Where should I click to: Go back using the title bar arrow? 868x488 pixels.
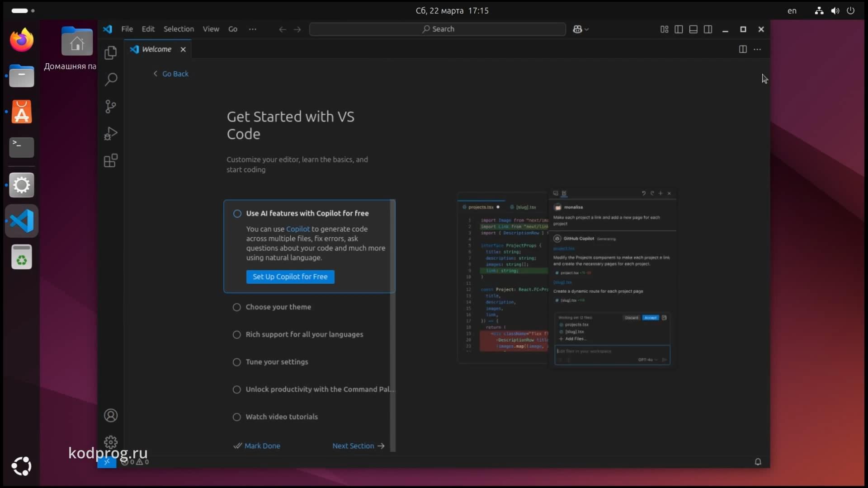tap(283, 29)
